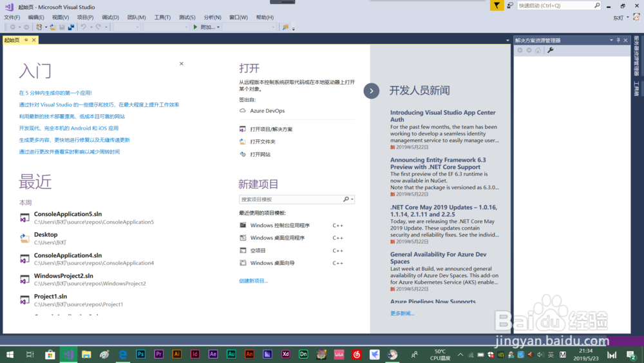
Task: Click the round arrow to collapse developer news
Action: click(372, 91)
